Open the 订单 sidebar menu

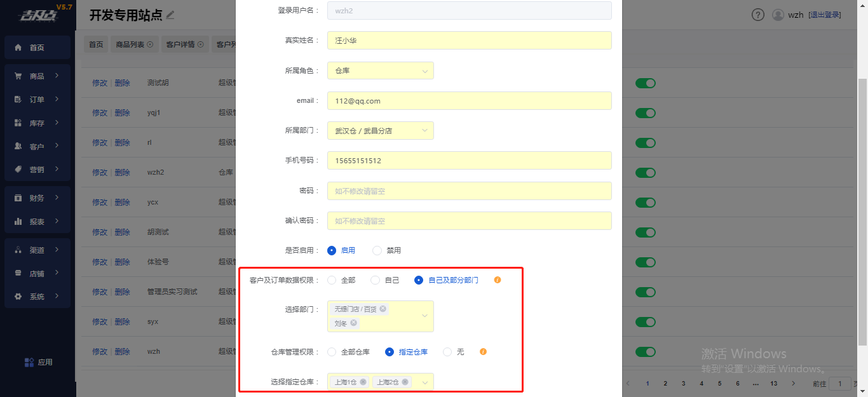click(37, 99)
